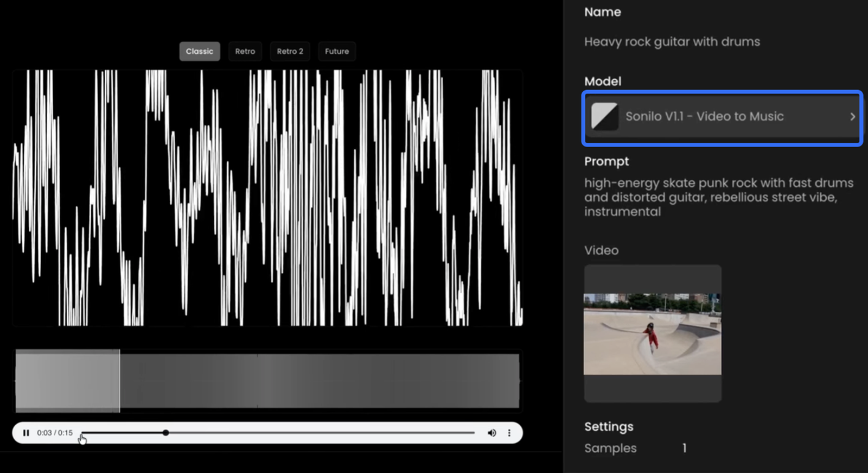Screen dimensions: 868x473
Task: Click the Samples value 1
Action: pyautogui.click(x=685, y=448)
